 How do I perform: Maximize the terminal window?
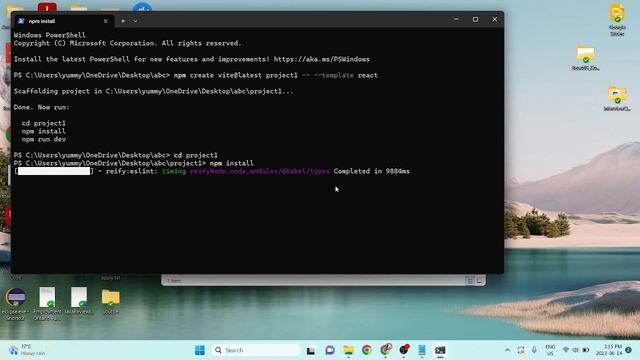tap(476, 19)
